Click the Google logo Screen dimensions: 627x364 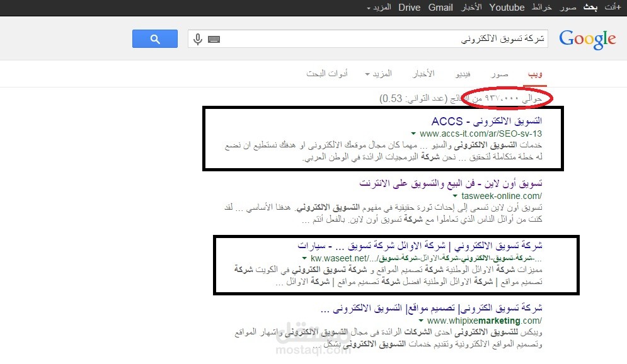[x=587, y=40]
